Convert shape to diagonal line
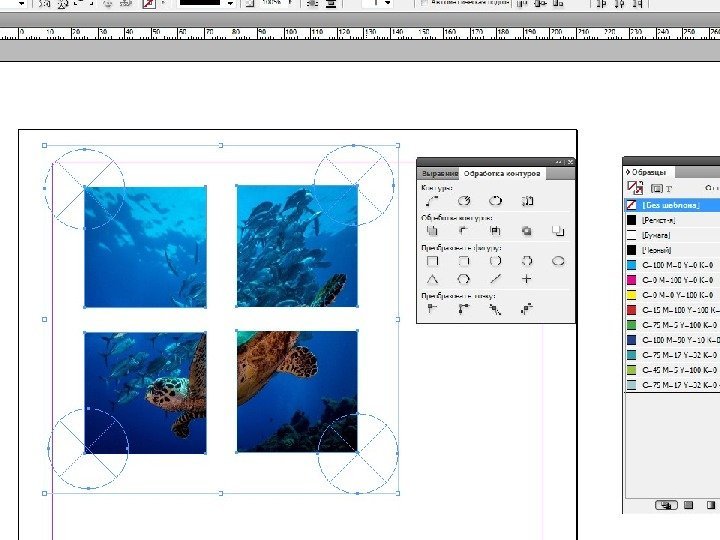Screen dimensions: 720x540 pos(495,279)
